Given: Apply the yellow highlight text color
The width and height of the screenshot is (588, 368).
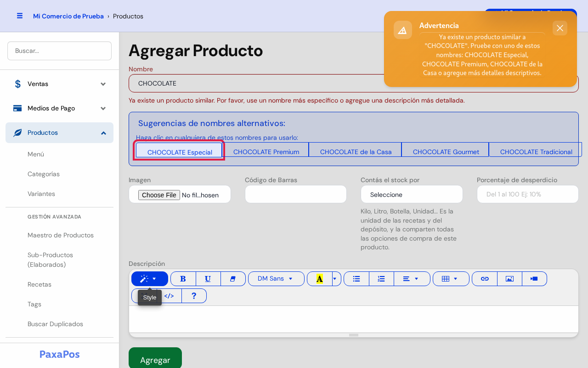Looking at the screenshot, I should pyautogui.click(x=319, y=279).
